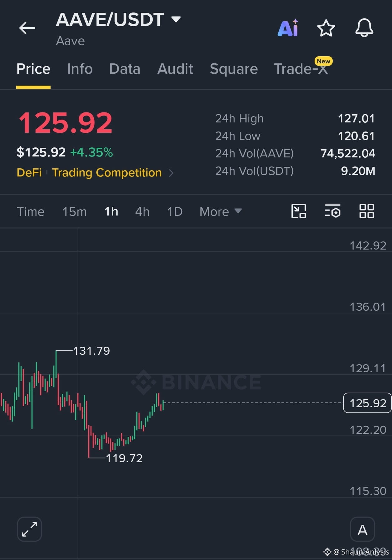Viewport: 392px width, 560px height.
Task: Select the 1D chart interval
Action: (175, 212)
